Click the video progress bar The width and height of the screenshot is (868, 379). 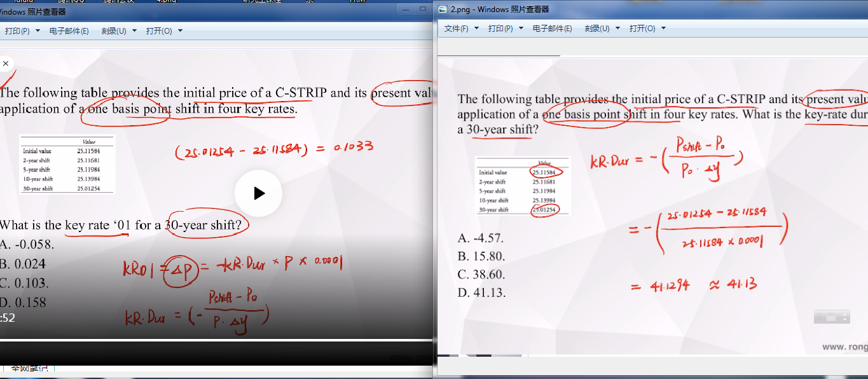[216, 340]
